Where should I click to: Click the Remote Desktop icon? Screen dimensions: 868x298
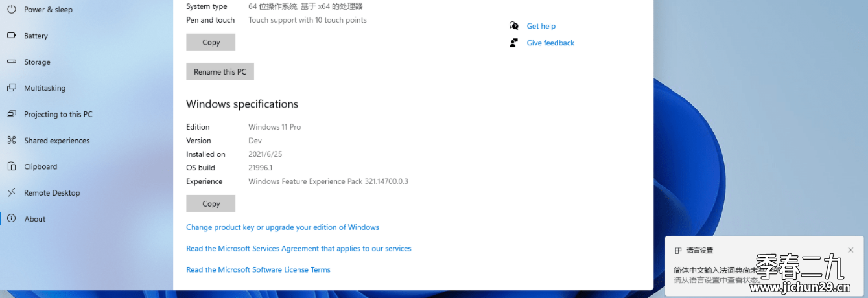click(11, 192)
